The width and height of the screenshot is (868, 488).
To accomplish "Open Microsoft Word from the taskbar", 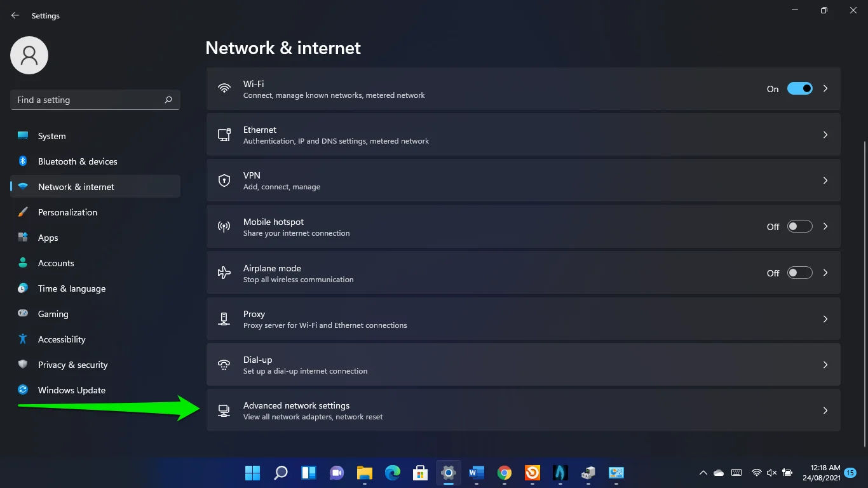I will 477,473.
